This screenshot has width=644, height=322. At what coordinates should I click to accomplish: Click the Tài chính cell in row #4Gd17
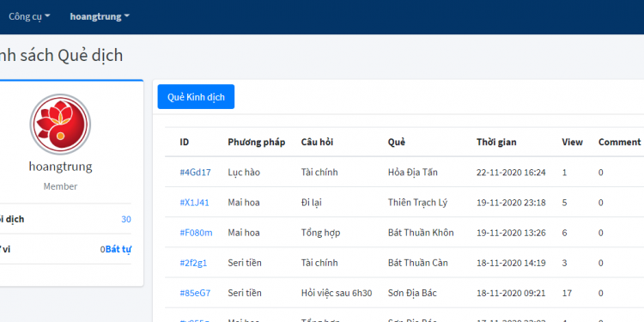click(319, 172)
